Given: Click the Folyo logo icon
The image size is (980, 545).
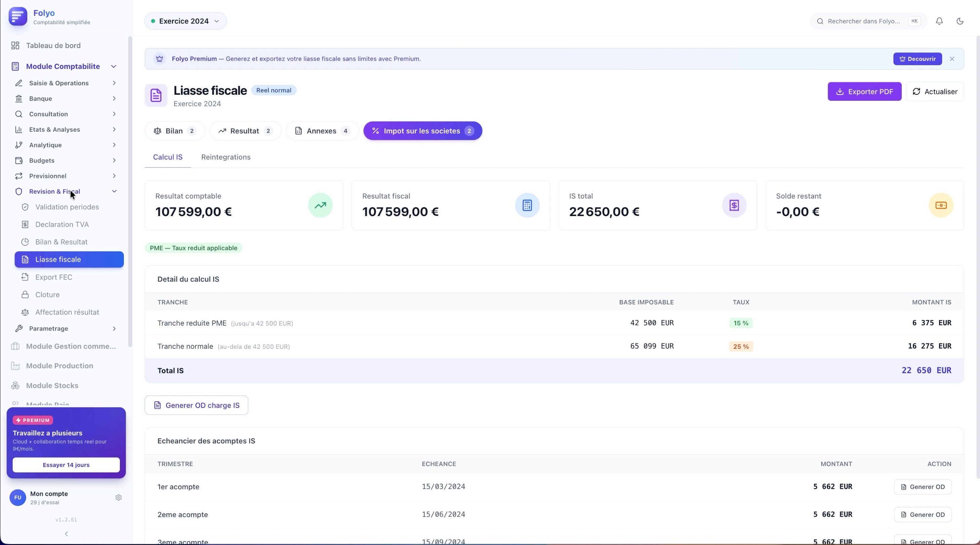Looking at the screenshot, I should [x=18, y=17].
